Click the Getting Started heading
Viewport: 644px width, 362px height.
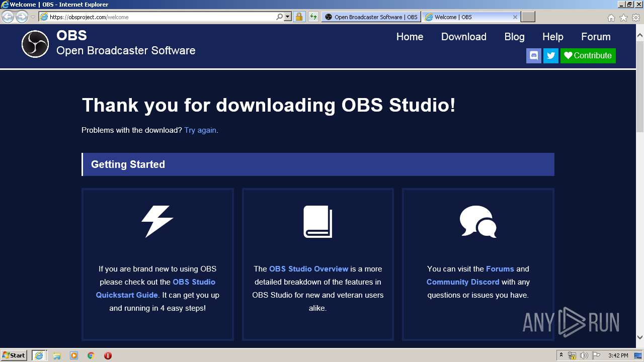[x=128, y=164]
